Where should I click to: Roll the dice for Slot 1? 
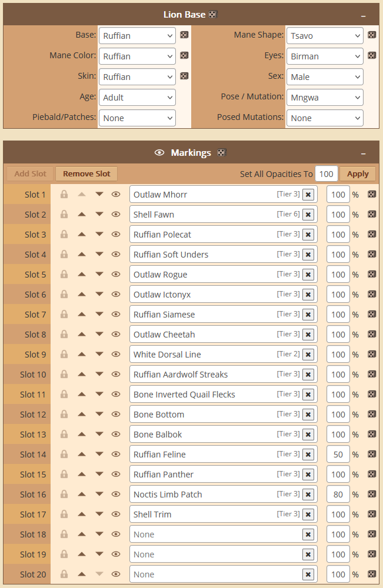tap(372, 194)
